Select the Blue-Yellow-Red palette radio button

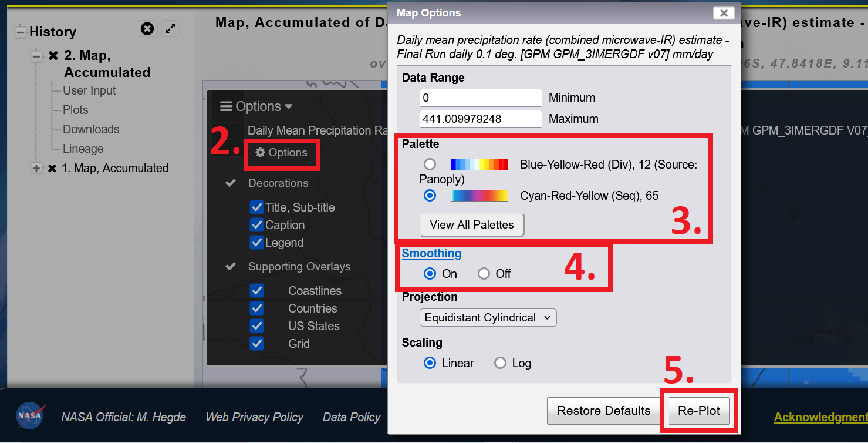pos(430,165)
